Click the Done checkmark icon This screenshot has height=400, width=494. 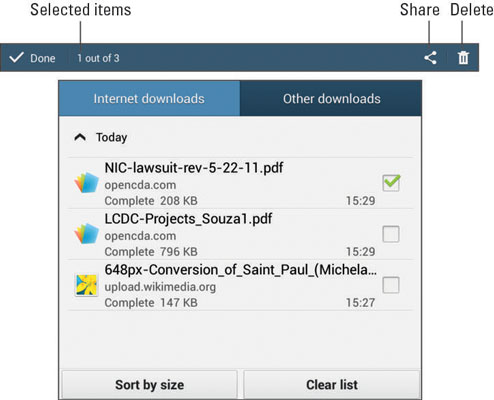16,58
